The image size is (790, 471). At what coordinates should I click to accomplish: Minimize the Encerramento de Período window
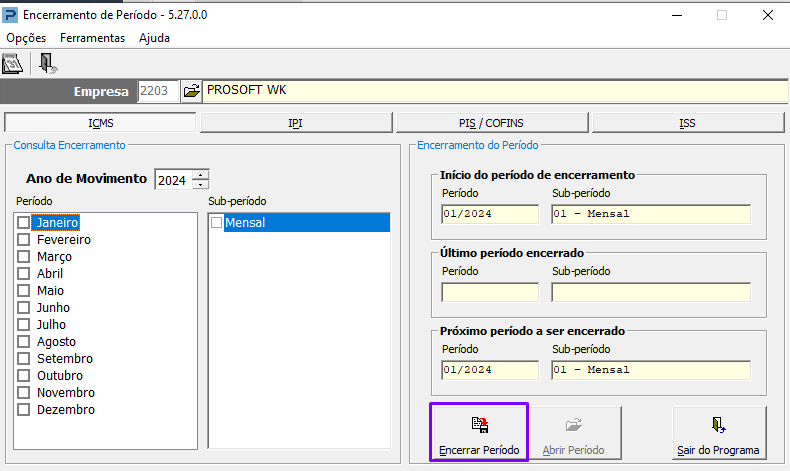pos(677,15)
